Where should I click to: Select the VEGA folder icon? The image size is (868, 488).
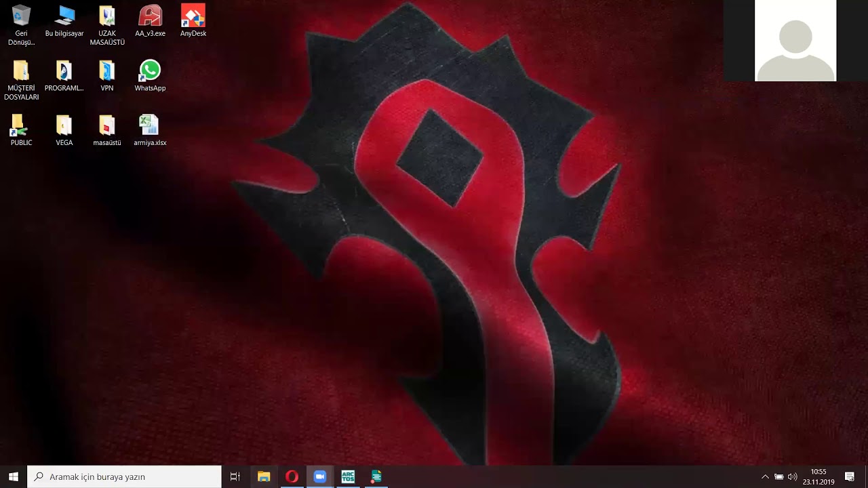[64, 131]
